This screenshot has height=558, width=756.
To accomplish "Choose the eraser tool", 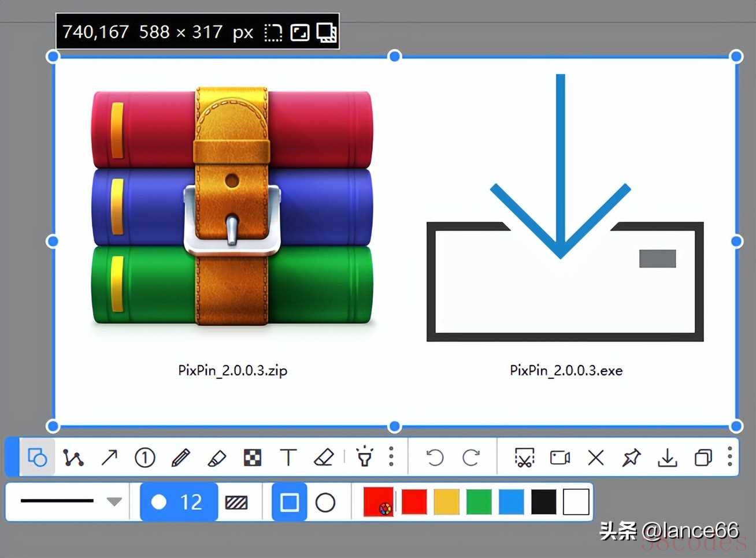I will point(324,457).
